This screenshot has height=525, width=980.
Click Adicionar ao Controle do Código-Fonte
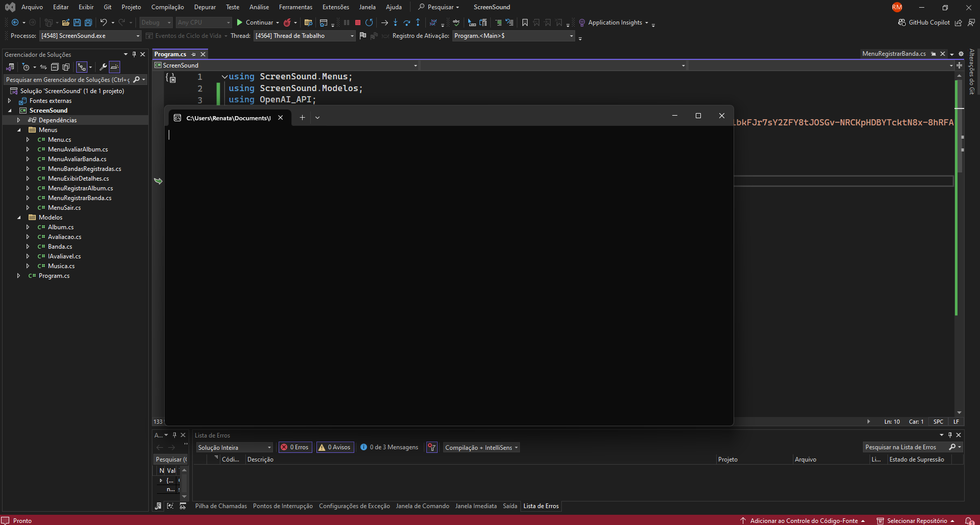click(x=804, y=521)
